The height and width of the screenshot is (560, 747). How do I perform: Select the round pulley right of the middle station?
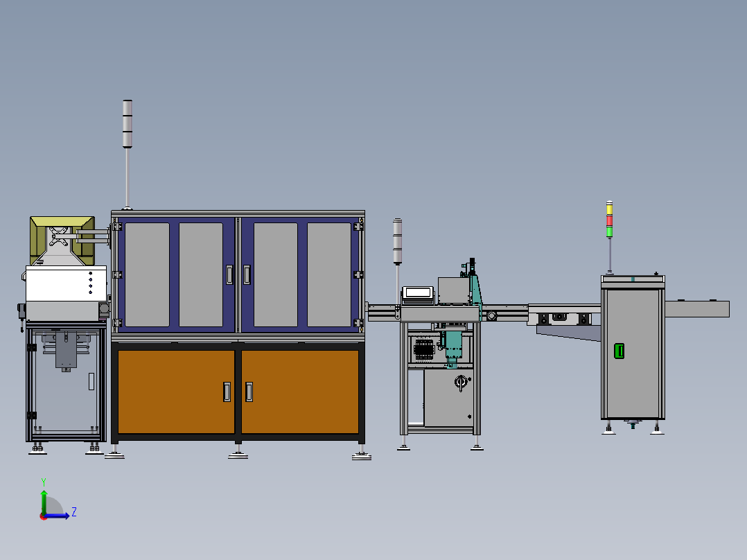(x=492, y=315)
